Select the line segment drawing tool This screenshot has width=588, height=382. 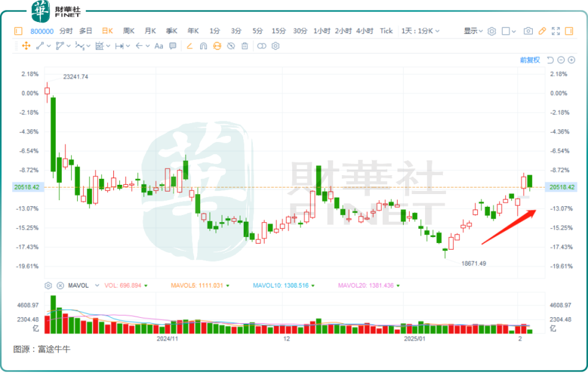pyautogui.click(x=40, y=46)
